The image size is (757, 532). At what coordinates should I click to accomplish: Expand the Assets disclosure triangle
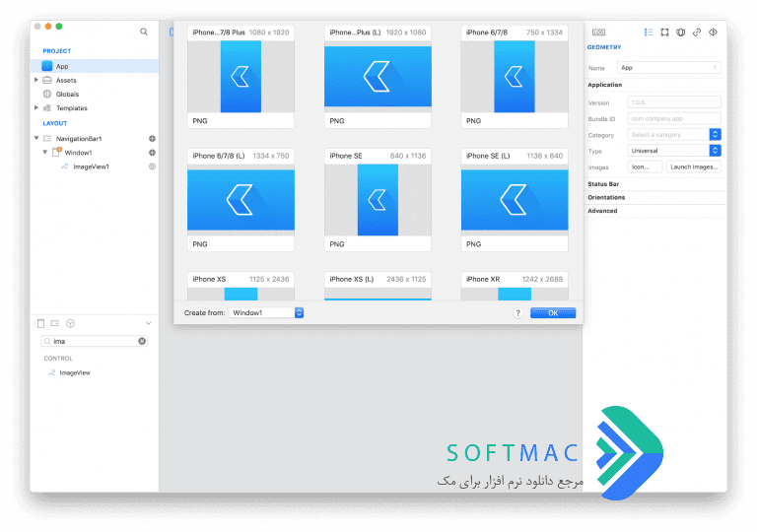pos(36,80)
